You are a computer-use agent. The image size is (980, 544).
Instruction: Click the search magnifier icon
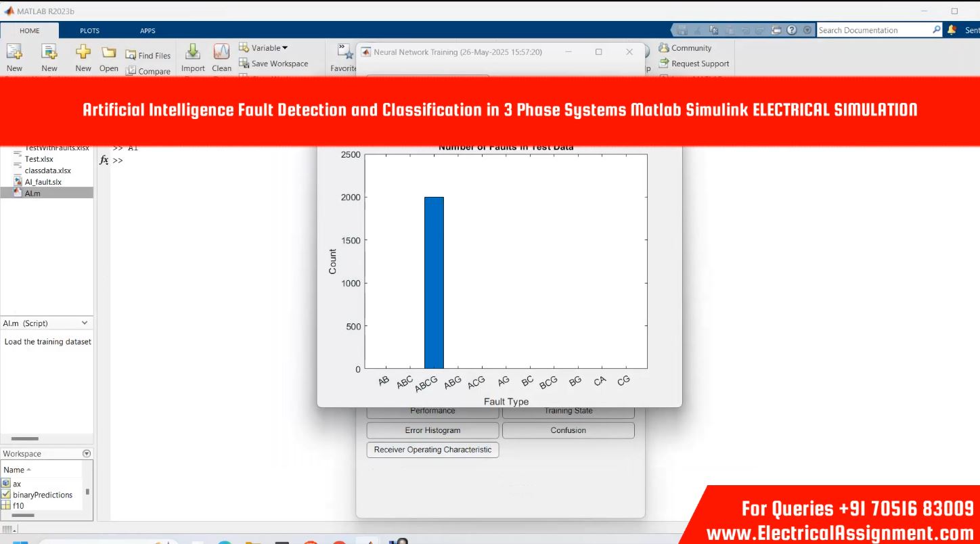pos(937,30)
